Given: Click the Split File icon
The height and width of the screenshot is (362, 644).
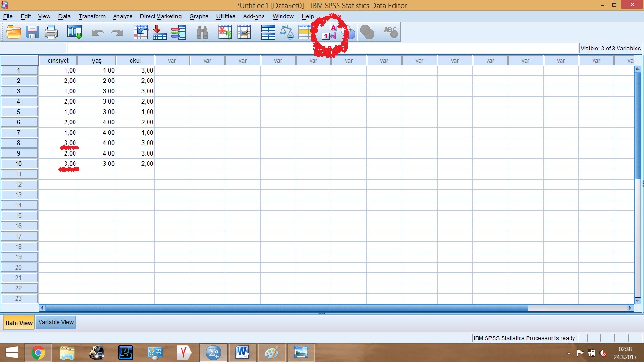Looking at the screenshot, I should click(268, 32).
